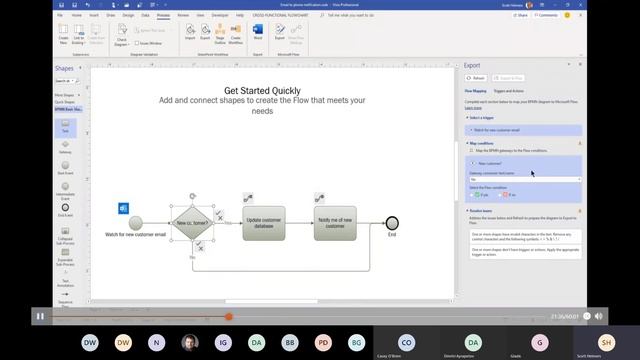Select the Update customer database task shape
Screen dimensions: 640x360
click(264, 223)
